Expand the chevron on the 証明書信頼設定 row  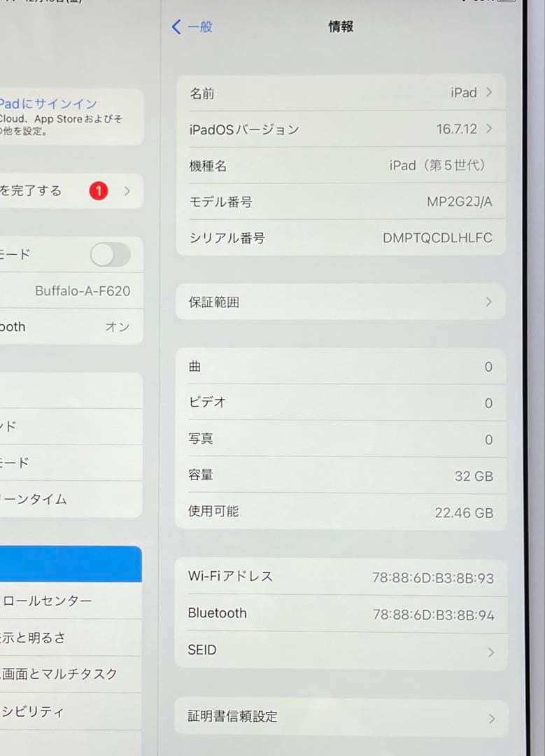(x=492, y=719)
